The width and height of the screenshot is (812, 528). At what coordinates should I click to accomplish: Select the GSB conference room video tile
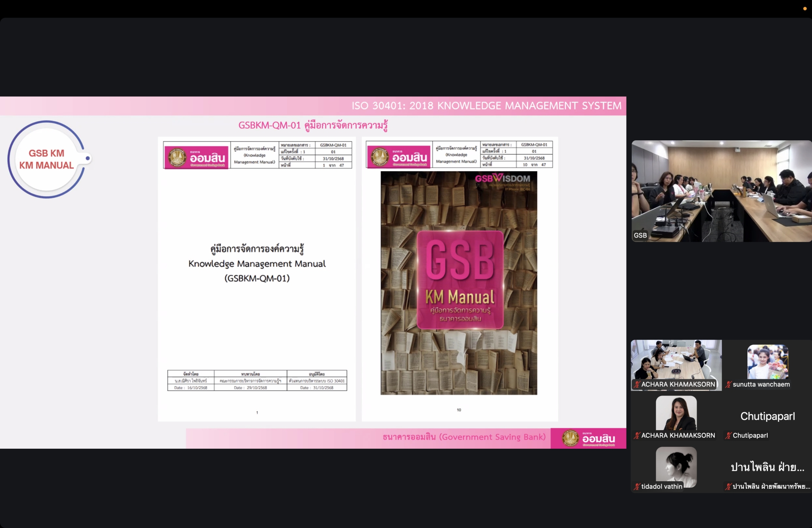(721, 191)
